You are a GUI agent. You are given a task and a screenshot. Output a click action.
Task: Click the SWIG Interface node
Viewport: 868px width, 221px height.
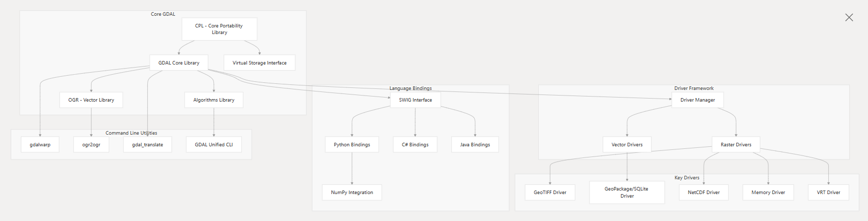(x=415, y=100)
